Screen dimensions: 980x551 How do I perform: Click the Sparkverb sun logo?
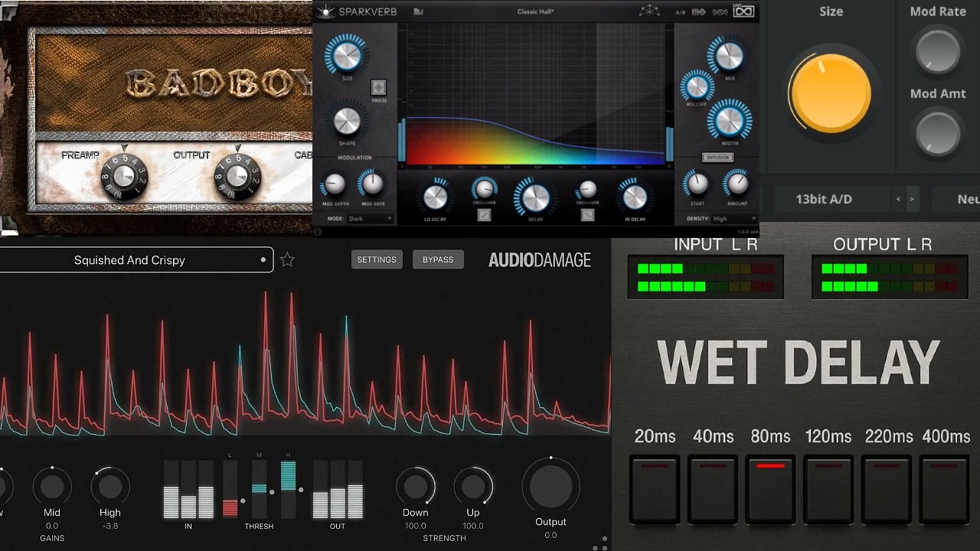click(326, 11)
